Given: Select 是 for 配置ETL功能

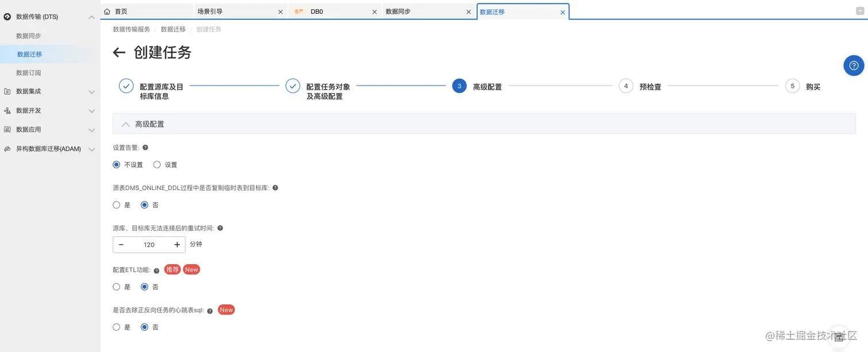Looking at the screenshot, I should click(x=117, y=287).
